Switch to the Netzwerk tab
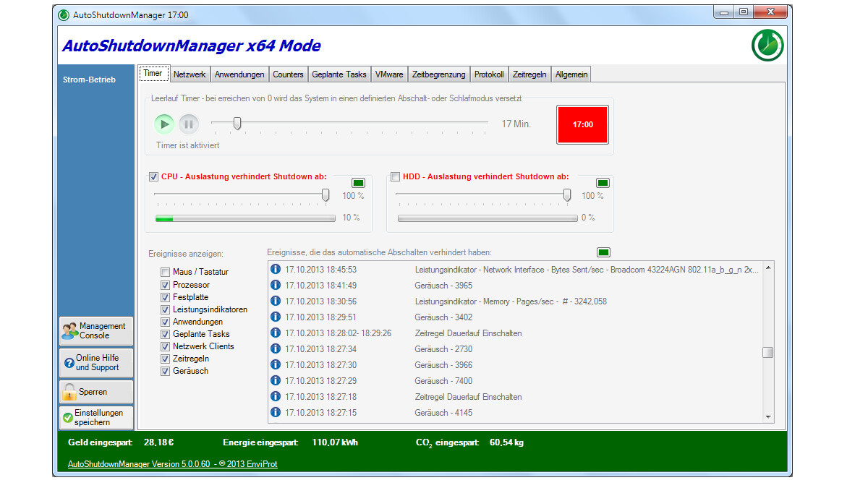Image resolution: width=868 pixels, height=488 pixels. pyautogui.click(x=190, y=74)
